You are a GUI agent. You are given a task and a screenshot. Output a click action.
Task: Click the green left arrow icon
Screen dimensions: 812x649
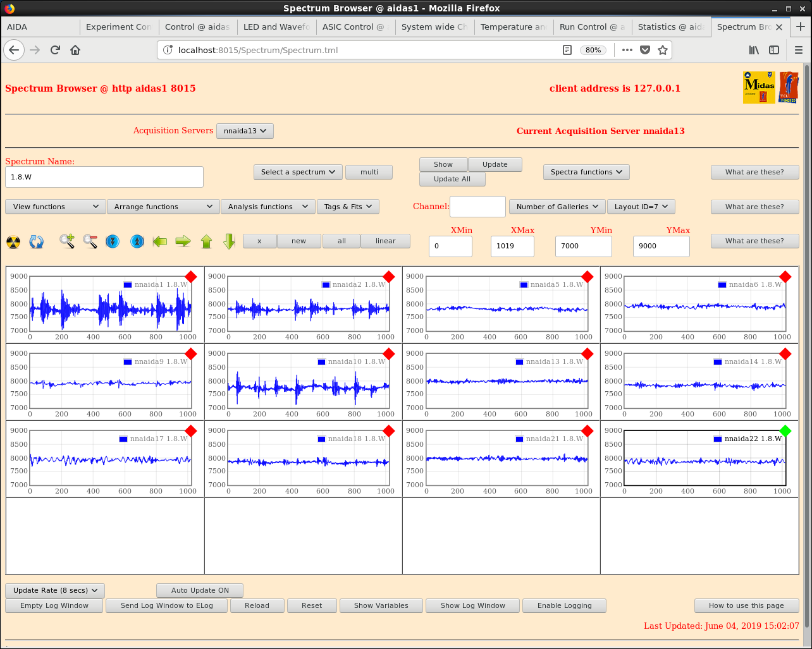pos(160,241)
